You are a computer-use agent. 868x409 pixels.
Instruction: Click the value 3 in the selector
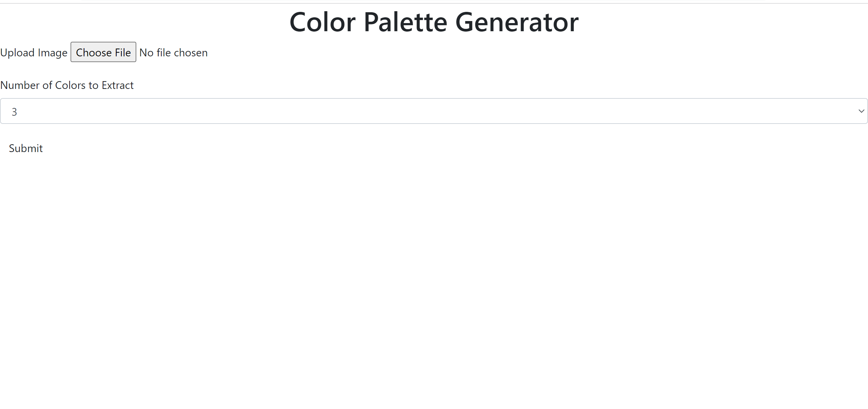(14, 112)
